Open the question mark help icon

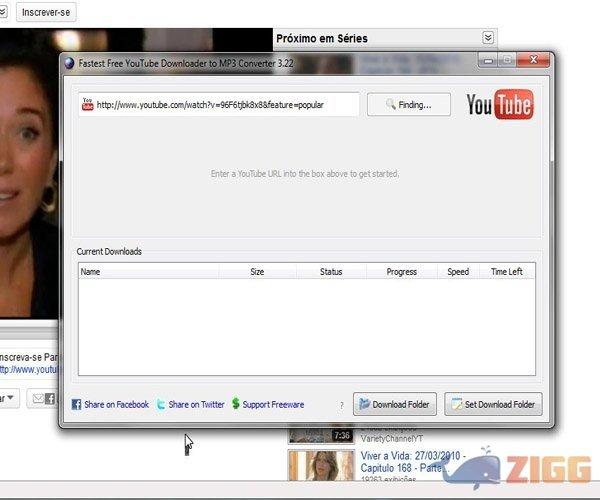[341, 405]
